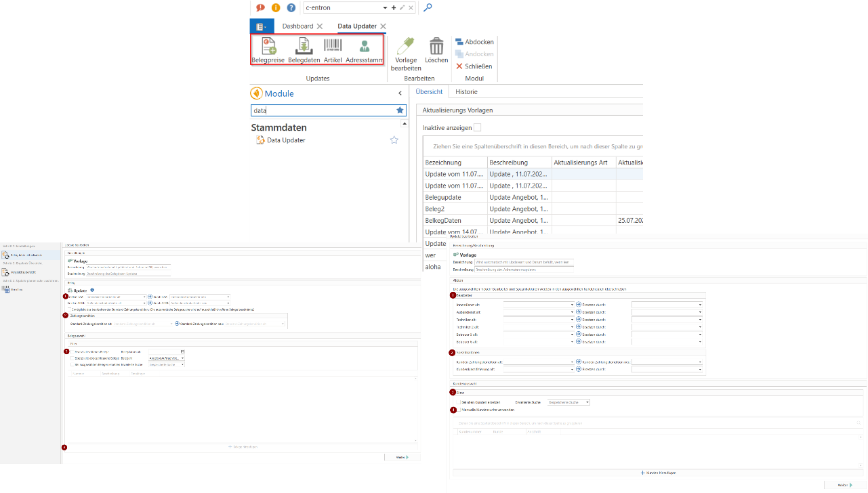Viewport: 868px width, 493px height.
Task: Favorite Data Updater with the star
Action: pos(394,140)
